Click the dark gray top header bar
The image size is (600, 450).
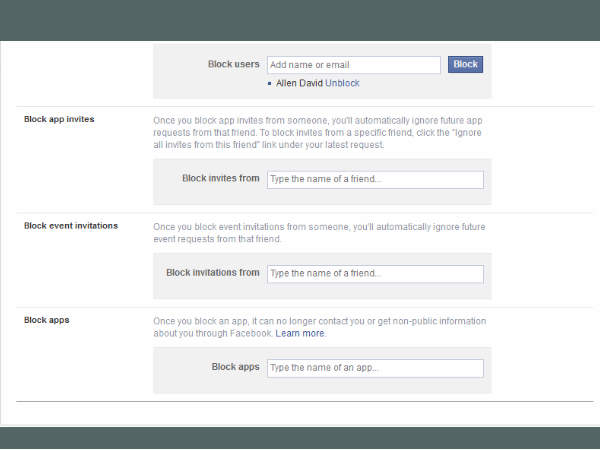[x=300, y=20]
